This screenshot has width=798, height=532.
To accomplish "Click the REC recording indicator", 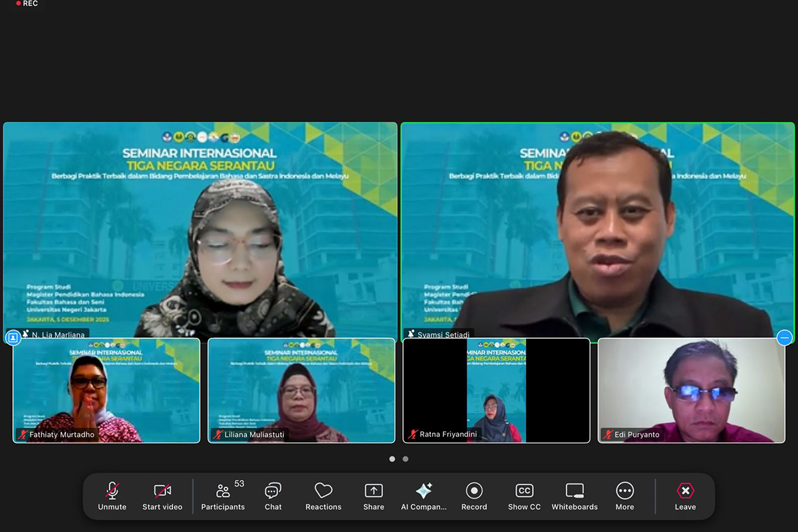I will 27,3.
